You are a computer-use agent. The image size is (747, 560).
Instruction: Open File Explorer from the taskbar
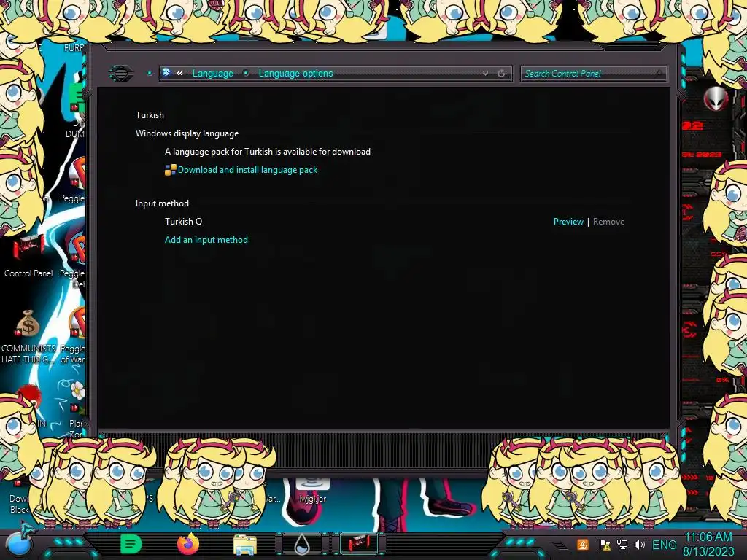click(x=245, y=545)
